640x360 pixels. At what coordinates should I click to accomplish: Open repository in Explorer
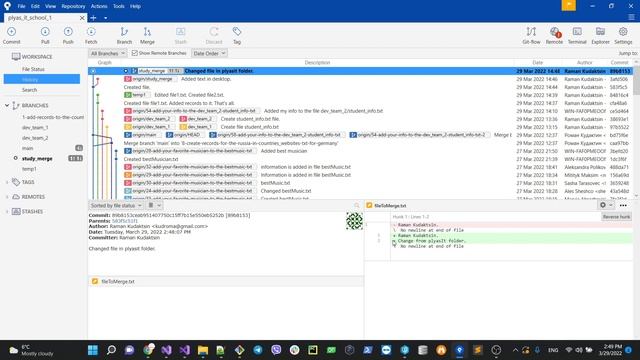[x=600, y=36]
